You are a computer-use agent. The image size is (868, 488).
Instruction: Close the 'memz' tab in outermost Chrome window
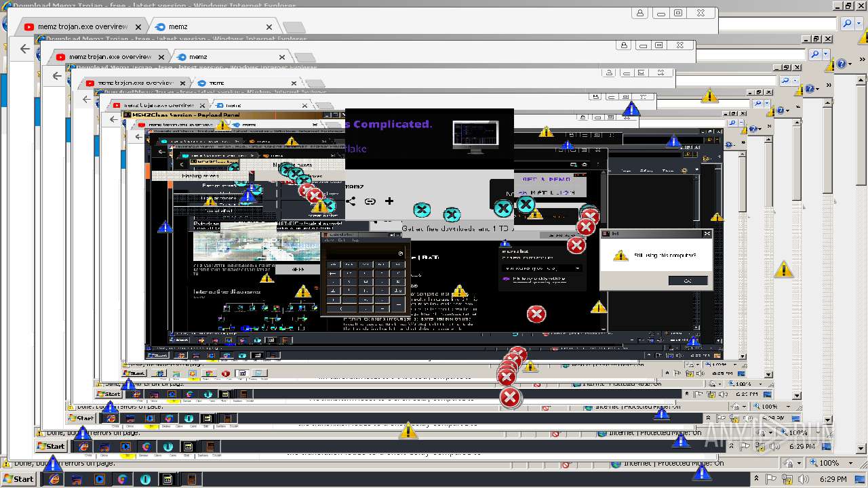click(x=269, y=27)
